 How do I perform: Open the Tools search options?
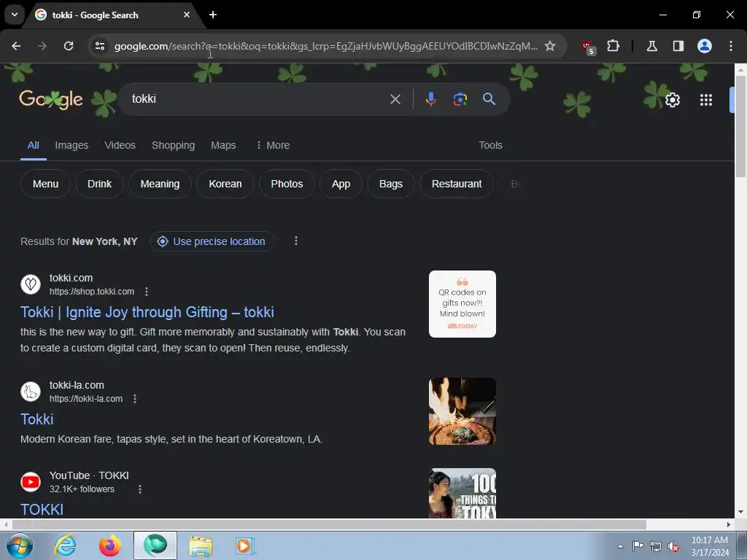490,145
